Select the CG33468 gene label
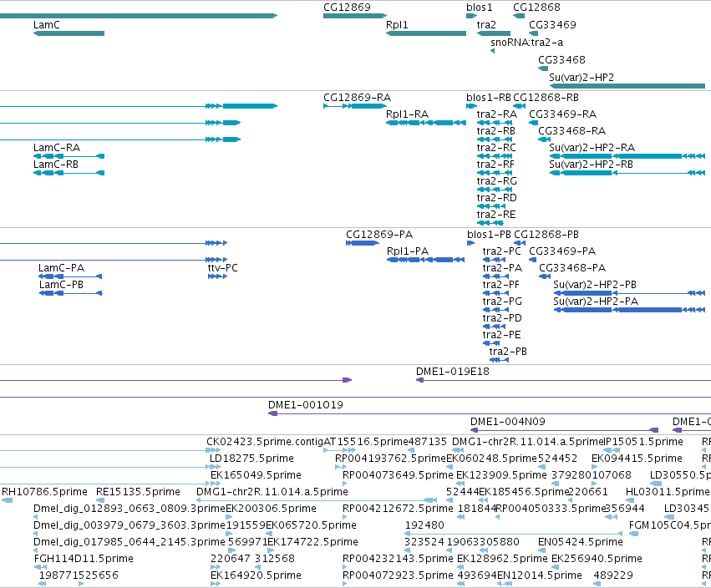The height and width of the screenshot is (588, 711). [561, 60]
